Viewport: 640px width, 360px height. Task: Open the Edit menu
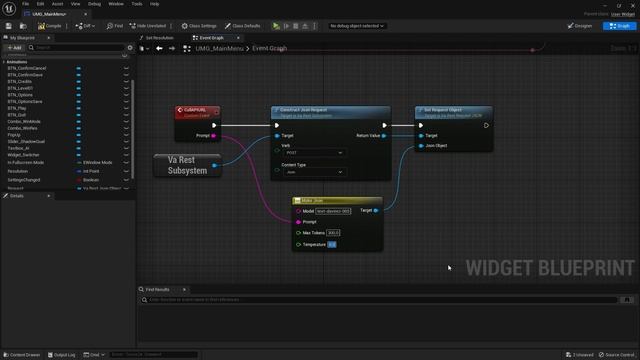(x=40, y=4)
